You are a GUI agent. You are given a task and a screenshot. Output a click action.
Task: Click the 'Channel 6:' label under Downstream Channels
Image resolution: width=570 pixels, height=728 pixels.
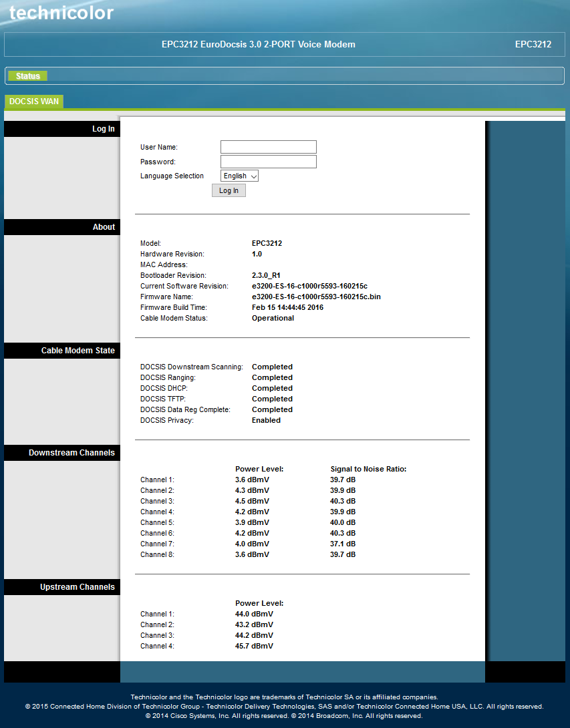tap(158, 533)
